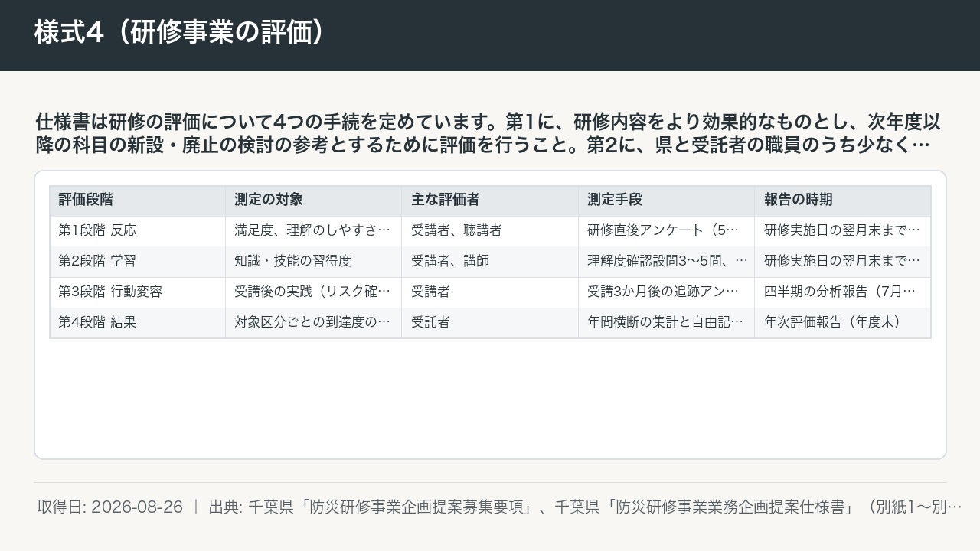The height and width of the screenshot is (551, 980).
Task: Click the 取得日: 2026-08-26 footer text
Action: [x=110, y=507]
